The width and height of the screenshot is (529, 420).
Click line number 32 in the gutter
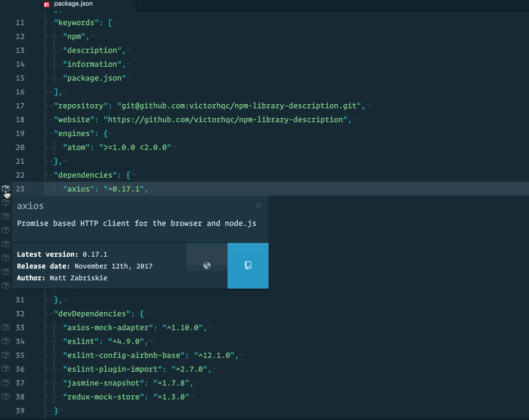coord(20,313)
